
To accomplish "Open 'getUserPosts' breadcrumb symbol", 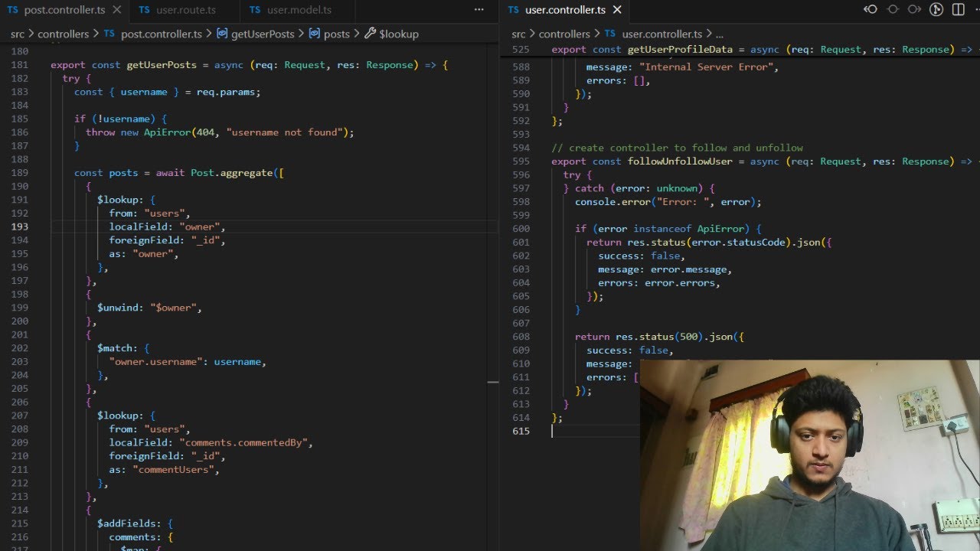I will (263, 34).
